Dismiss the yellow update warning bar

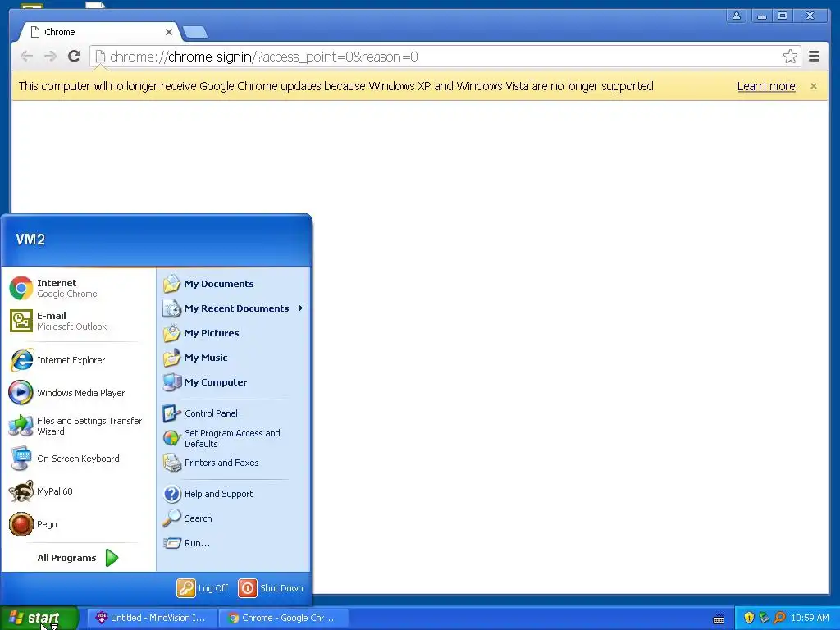(x=813, y=86)
